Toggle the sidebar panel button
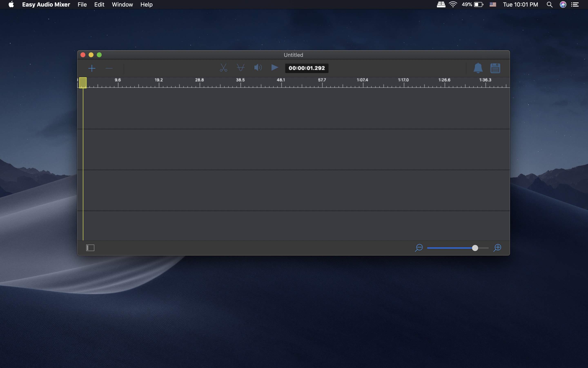 pyautogui.click(x=90, y=248)
